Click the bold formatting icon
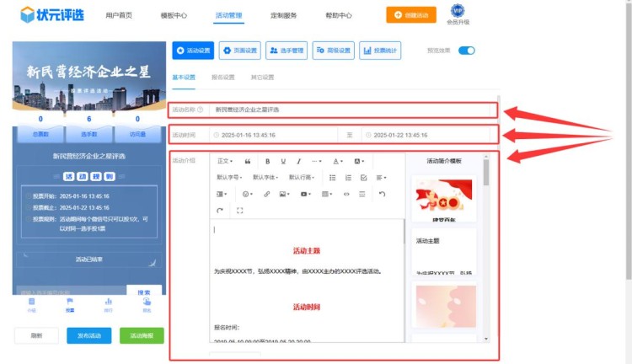Viewport: 632px width, 364px height. click(268, 161)
